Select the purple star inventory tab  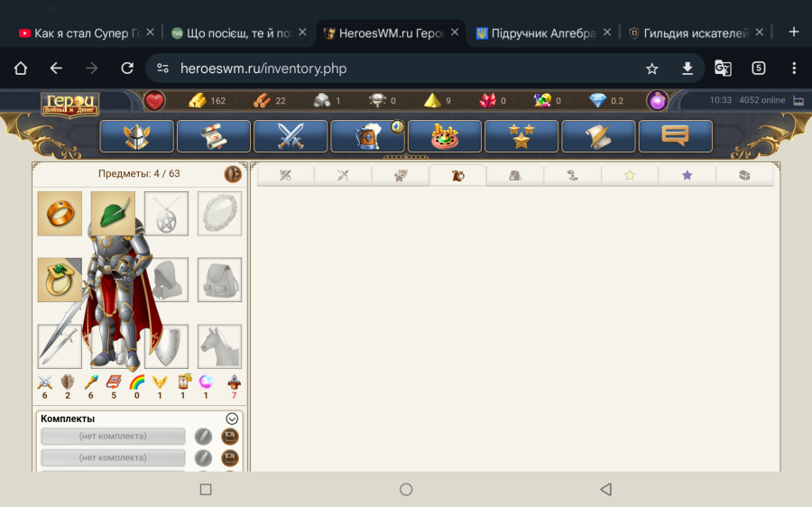coord(687,176)
